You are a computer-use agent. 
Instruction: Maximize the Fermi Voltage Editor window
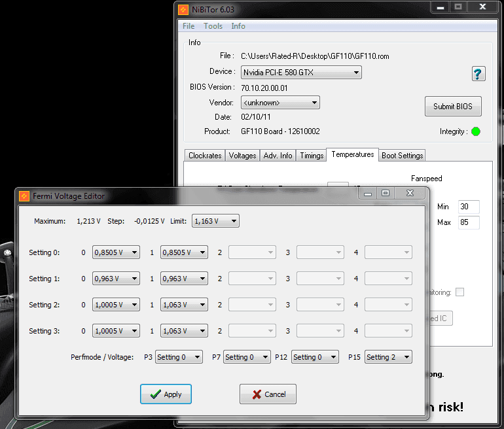click(386, 193)
